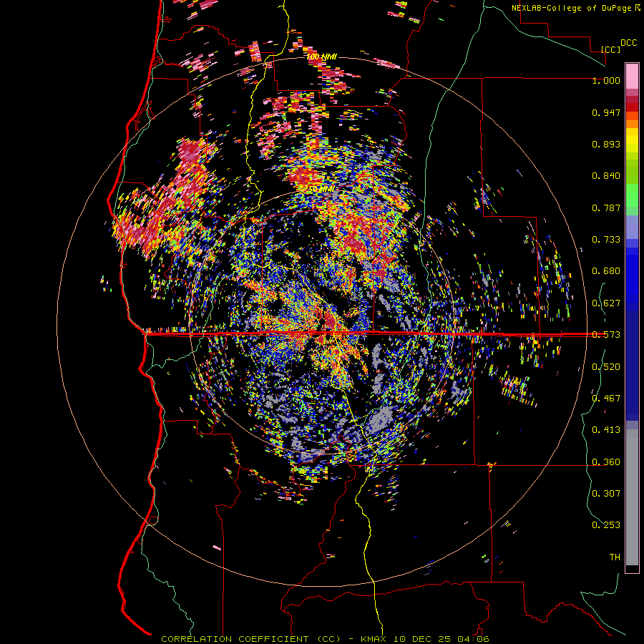The image size is (644, 644).
Task: Select the 0.680 legend value
Action: (606, 271)
